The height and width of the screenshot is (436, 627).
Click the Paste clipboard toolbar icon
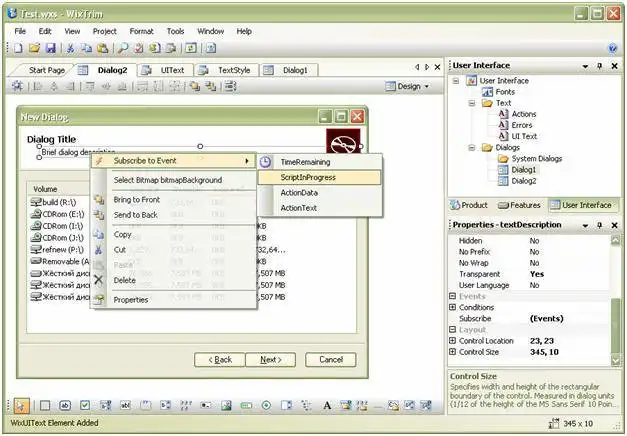click(102, 48)
